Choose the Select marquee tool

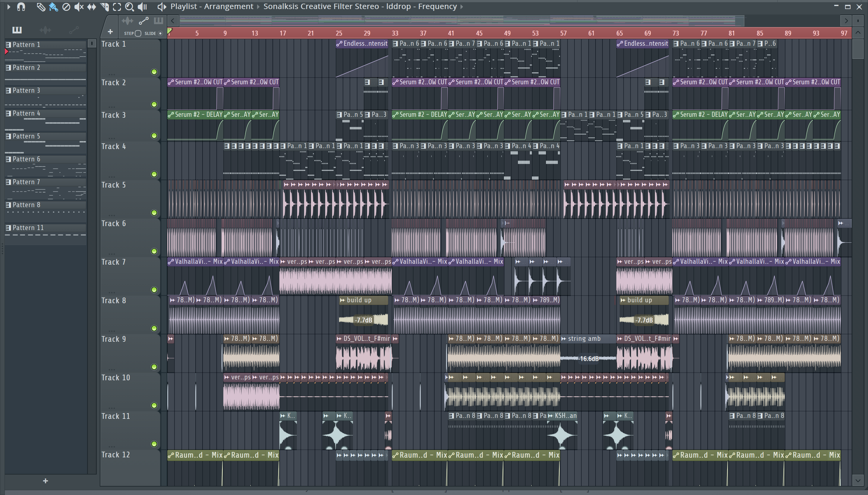pos(117,7)
